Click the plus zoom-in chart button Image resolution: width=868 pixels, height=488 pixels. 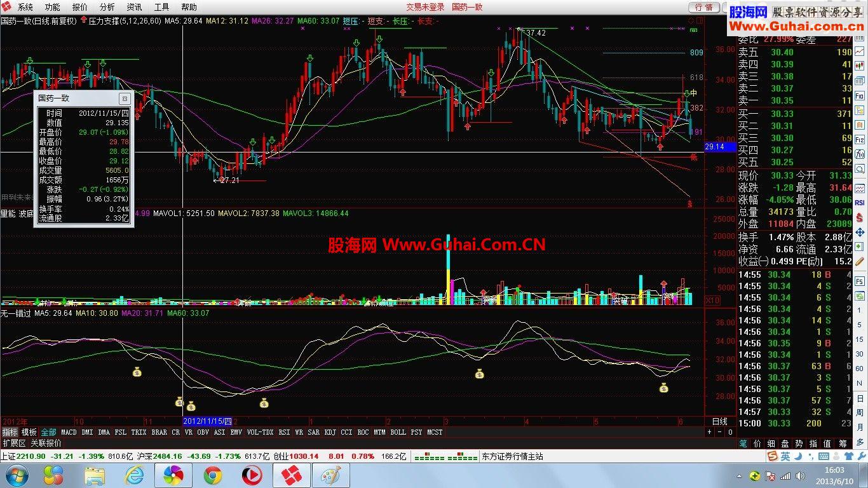pyautogui.click(x=710, y=432)
